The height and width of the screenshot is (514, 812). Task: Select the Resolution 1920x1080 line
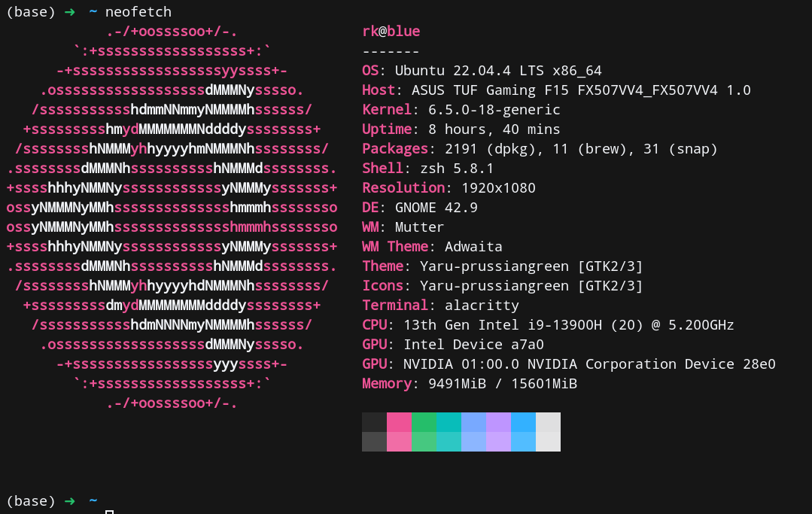(449, 188)
